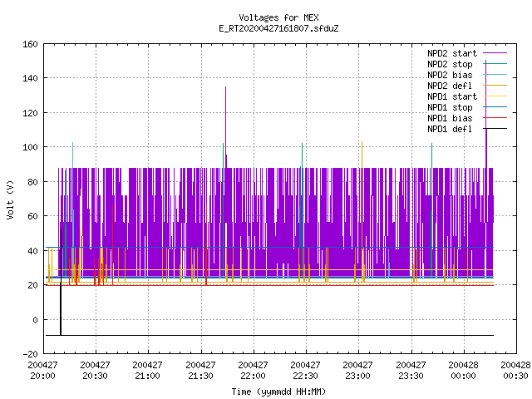Click the 'NPD1 bias' legend label

[450, 118]
